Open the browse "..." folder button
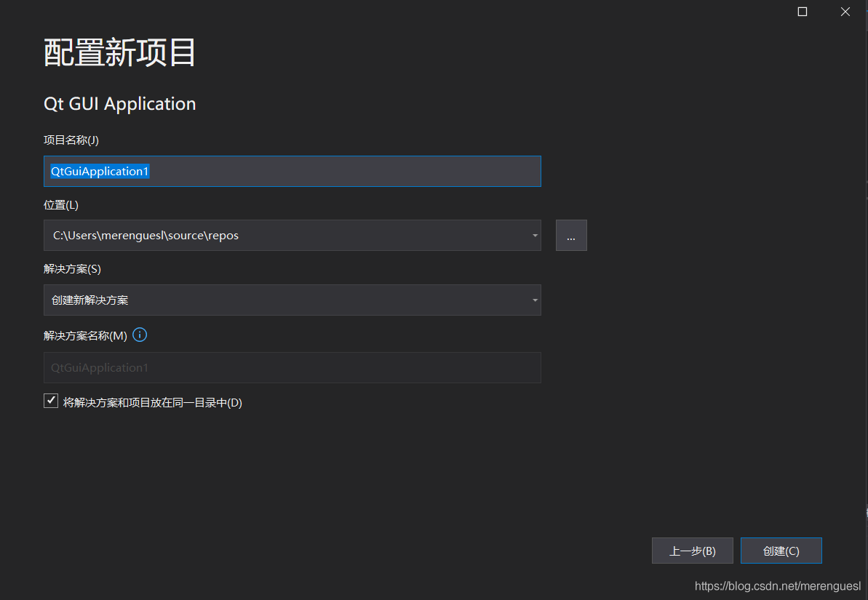The width and height of the screenshot is (868, 600). pyautogui.click(x=571, y=236)
